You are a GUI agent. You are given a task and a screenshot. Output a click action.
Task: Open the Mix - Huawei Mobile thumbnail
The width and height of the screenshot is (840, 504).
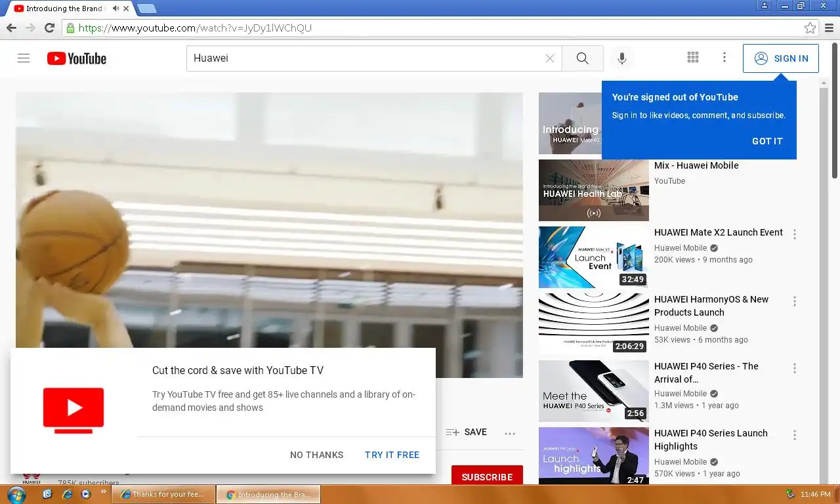[x=594, y=190]
